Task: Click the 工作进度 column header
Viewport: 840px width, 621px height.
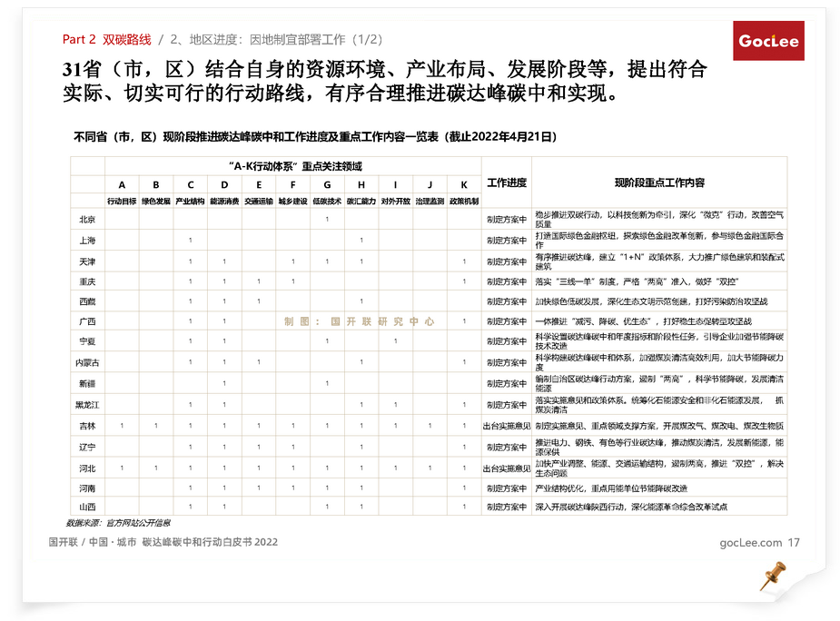Action: tap(506, 182)
